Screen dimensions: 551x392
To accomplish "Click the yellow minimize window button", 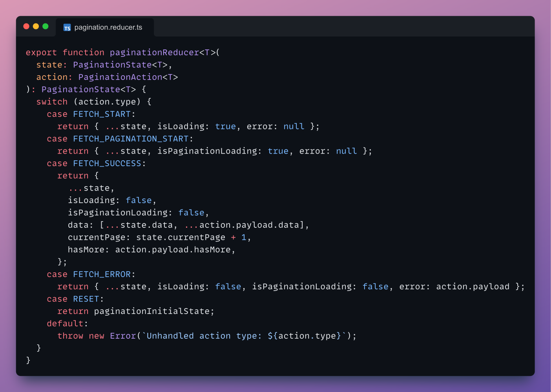I will click(36, 26).
